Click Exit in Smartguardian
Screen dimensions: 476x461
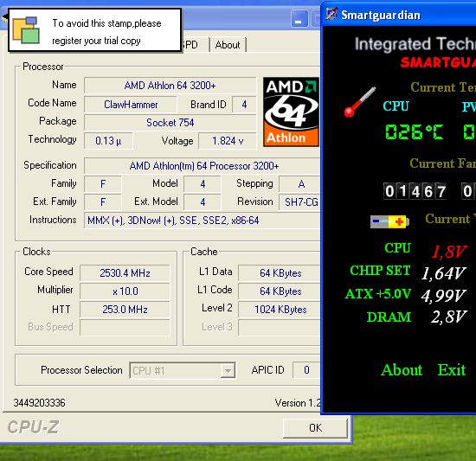[452, 370]
